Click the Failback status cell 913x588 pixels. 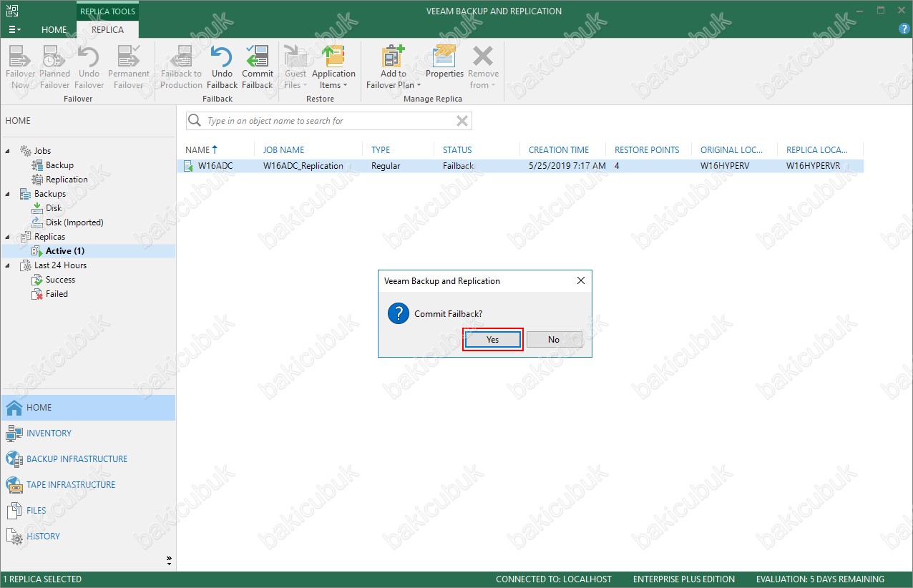tap(458, 166)
